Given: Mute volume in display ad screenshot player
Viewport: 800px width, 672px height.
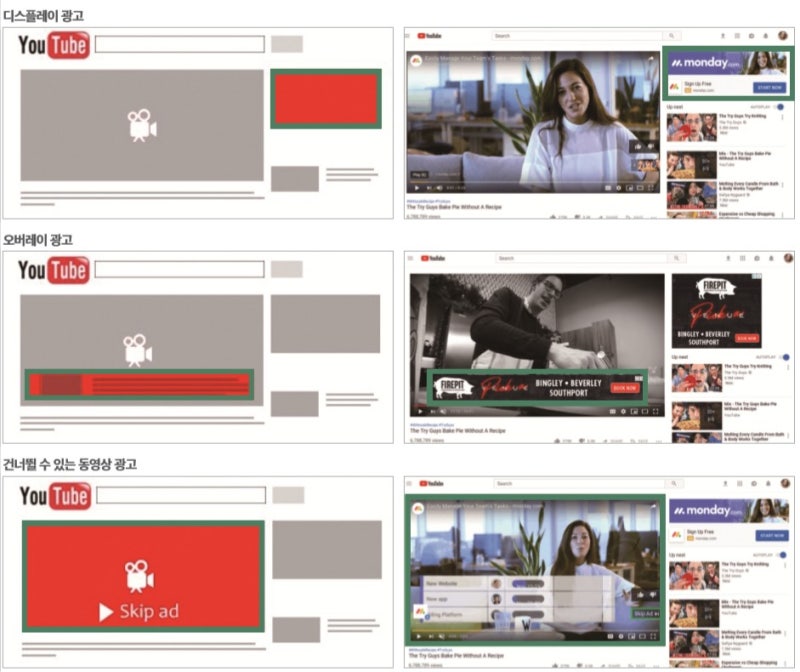Looking at the screenshot, I should point(439,188).
